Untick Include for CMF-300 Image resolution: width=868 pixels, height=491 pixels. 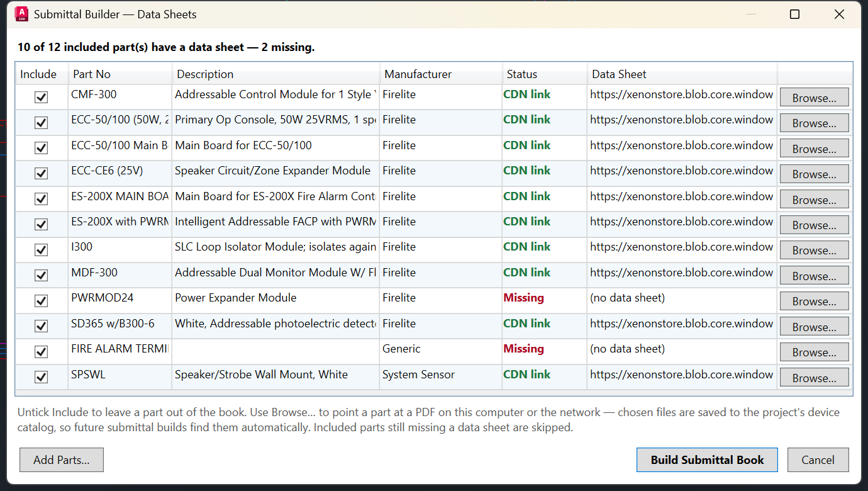coord(41,98)
